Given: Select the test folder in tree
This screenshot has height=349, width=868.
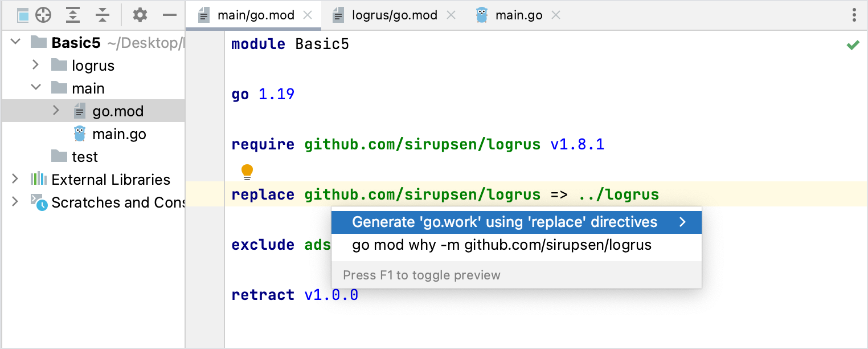Looking at the screenshot, I should click(x=84, y=157).
